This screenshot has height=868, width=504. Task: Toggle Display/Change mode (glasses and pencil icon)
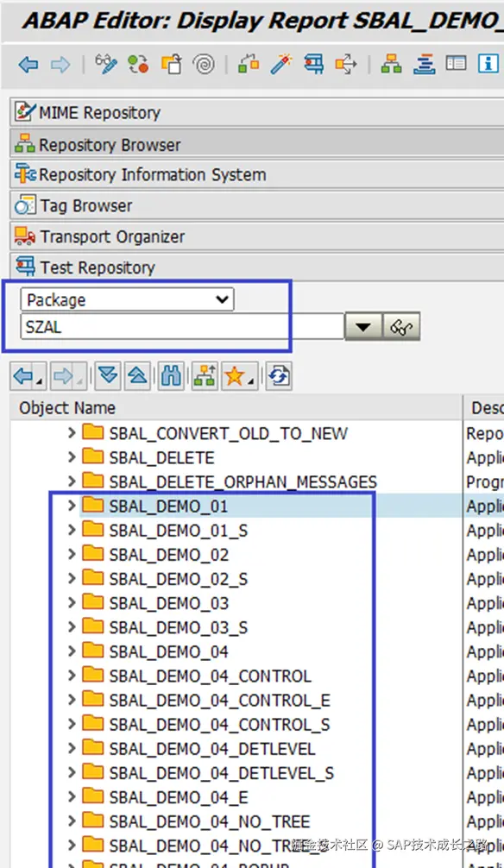pos(106,64)
